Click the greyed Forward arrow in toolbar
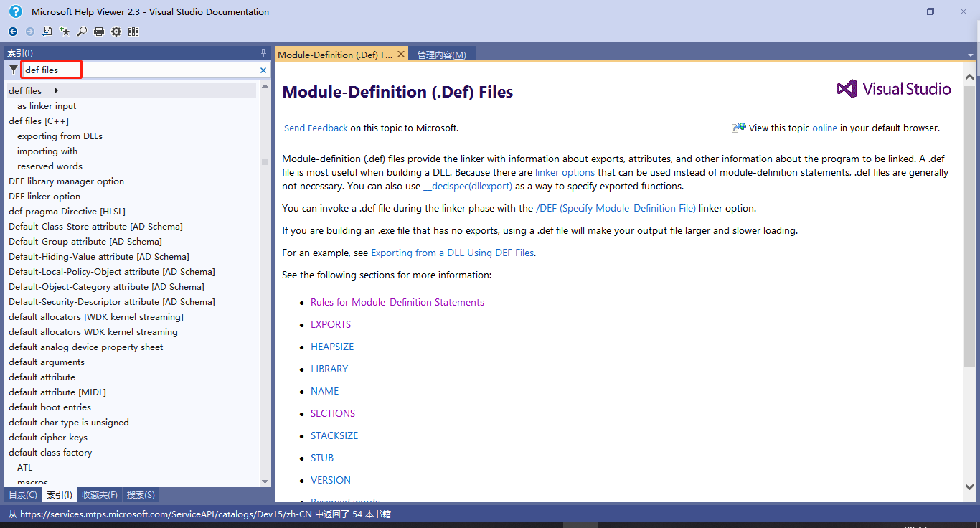 [x=30, y=32]
